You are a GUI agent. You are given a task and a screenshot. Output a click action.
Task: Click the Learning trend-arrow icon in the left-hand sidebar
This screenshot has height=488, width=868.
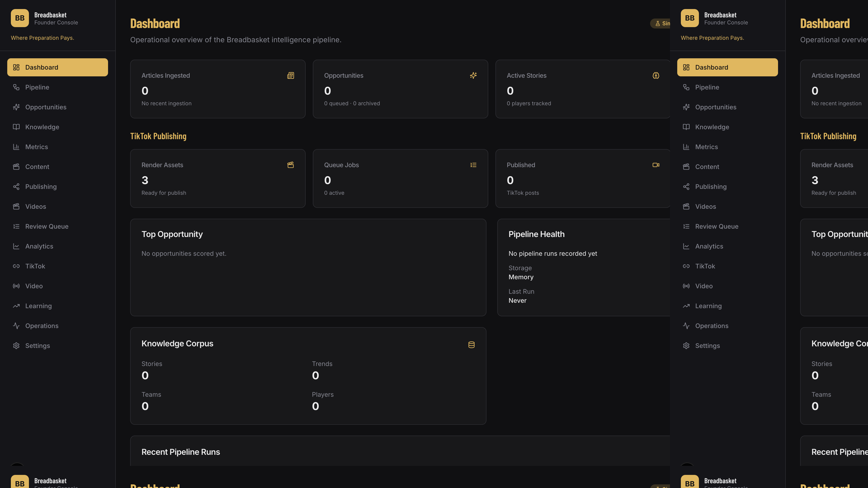[x=16, y=306]
